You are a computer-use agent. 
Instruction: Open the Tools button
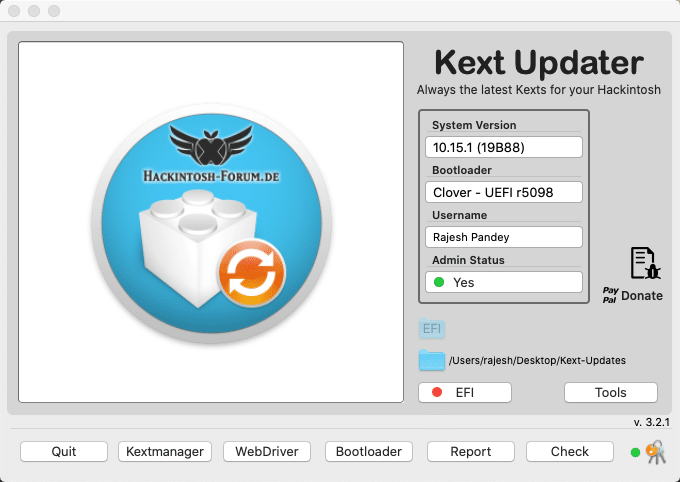point(610,392)
